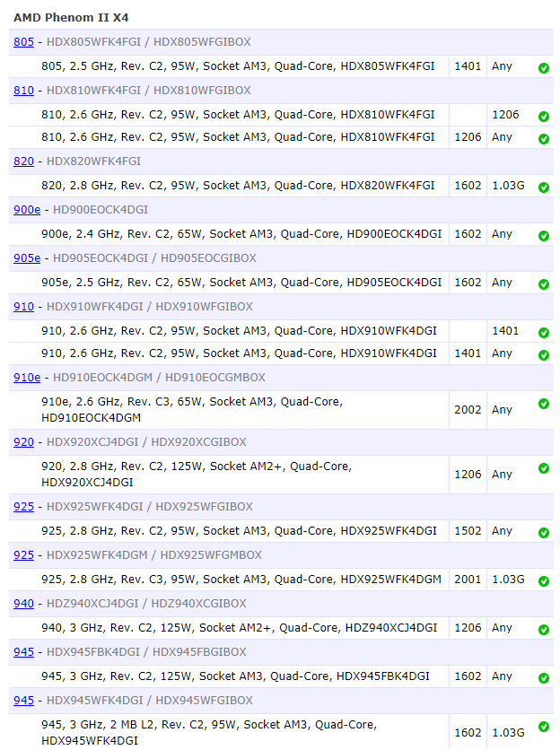This screenshot has height=750, width=560.
Task: Open the 925 link for HDX925WFK4DGM
Action: coord(23,554)
